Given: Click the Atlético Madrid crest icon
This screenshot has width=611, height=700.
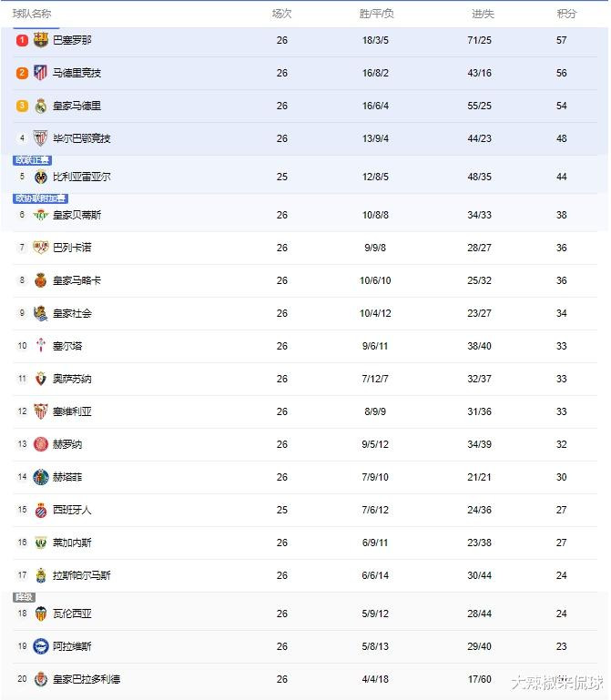Looking at the screenshot, I should (x=41, y=73).
